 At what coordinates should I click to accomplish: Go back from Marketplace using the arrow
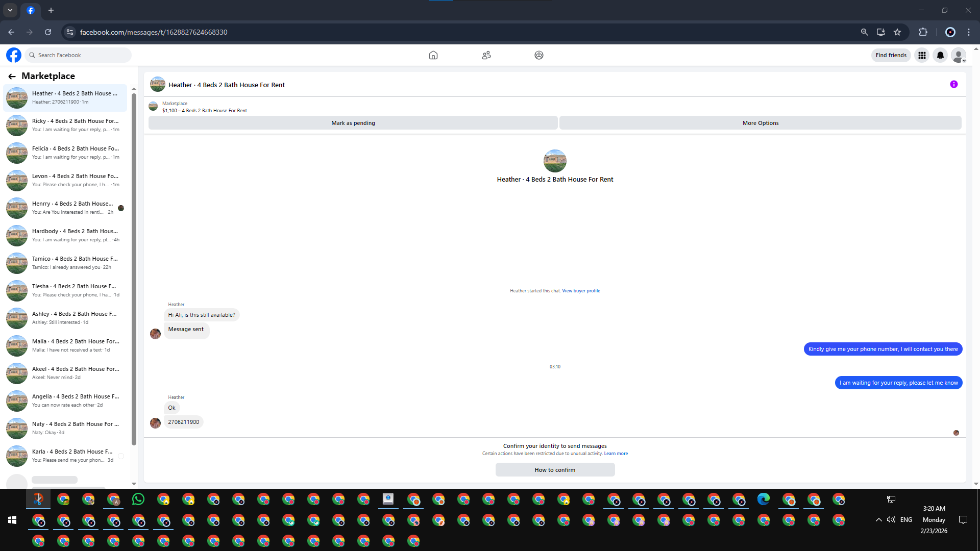coord(12,76)
